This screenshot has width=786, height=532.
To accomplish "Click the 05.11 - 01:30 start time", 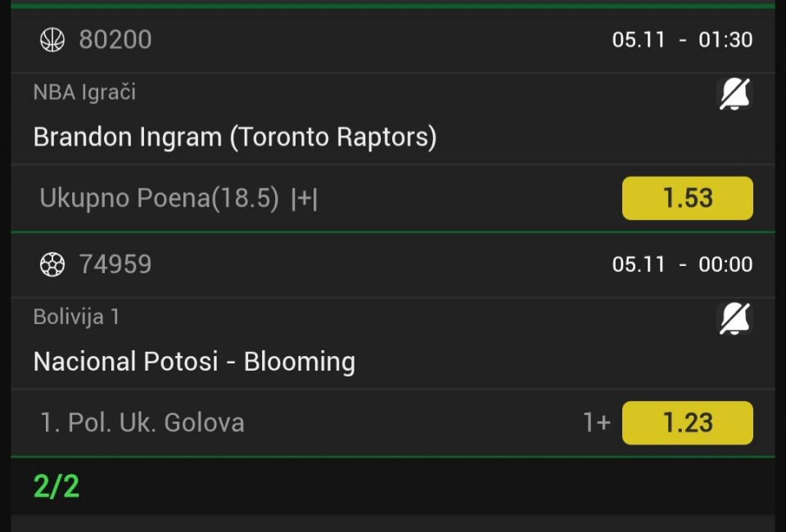I will pyautogui.click(x=682, y=40).
